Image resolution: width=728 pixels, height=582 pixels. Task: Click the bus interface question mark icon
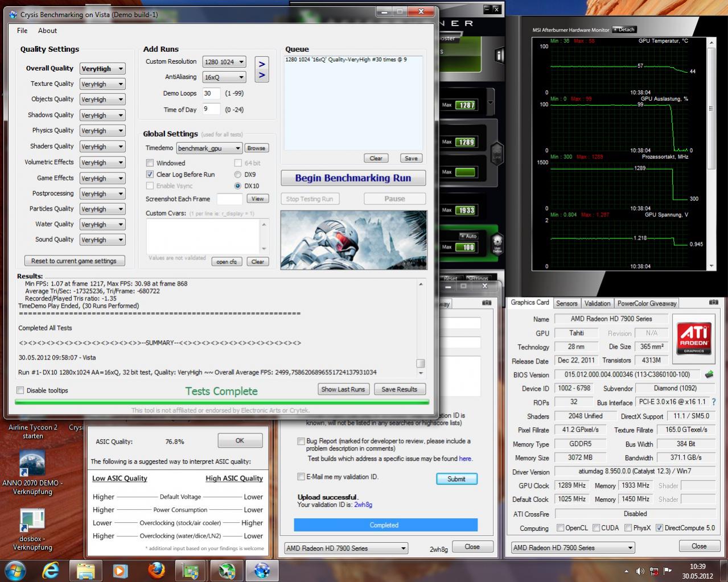(x=713, y=402)
